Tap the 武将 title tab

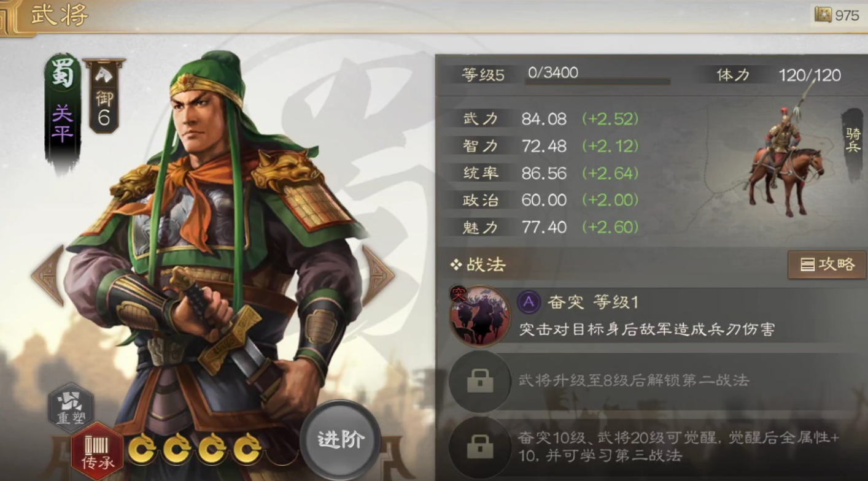59,15
